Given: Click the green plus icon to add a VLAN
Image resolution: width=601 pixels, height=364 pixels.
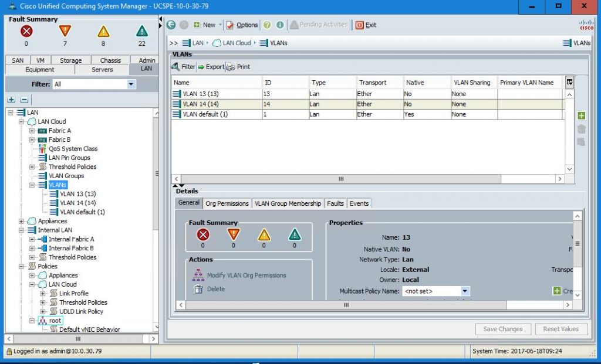Looking at the screenshot, I should [581, 115].
